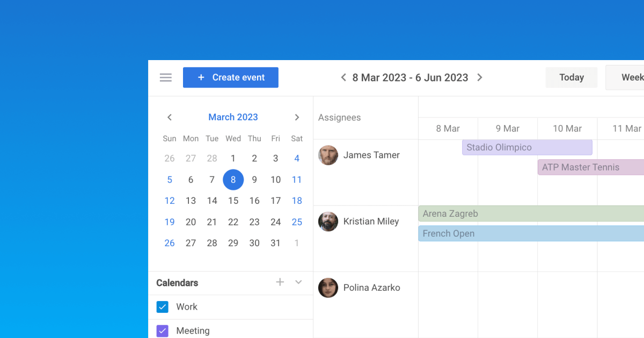Go to February with mini calendar back chevron
644x338 pixels.
point(170,117)
